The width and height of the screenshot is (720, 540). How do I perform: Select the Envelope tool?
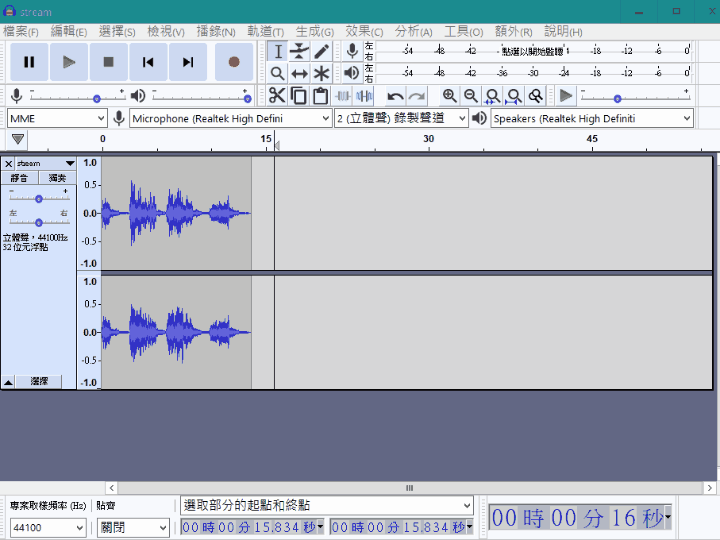(299, 51)
